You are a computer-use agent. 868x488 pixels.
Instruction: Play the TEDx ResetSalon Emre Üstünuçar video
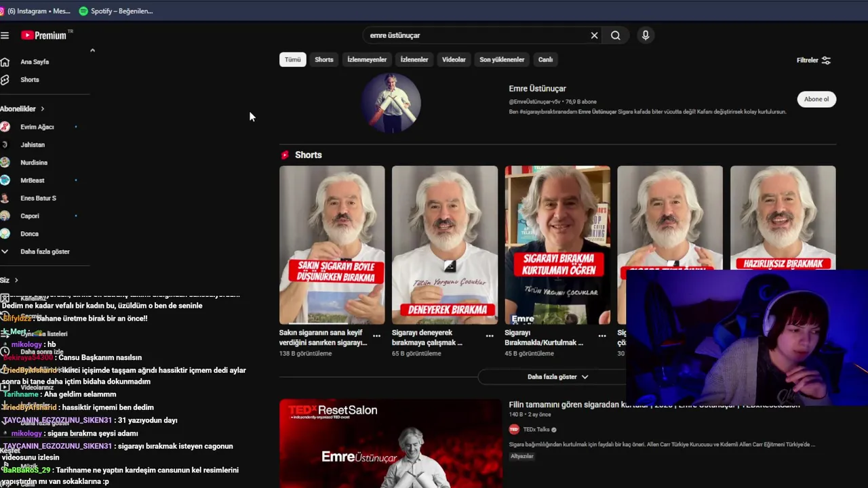click(x=391, y=443)
